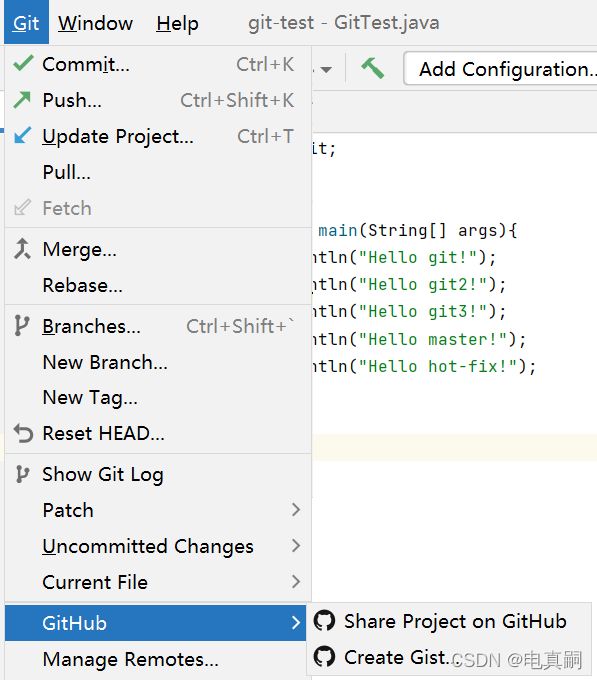597x680 pixels.
Task: Open the toolbar dropdown arrow near hammer
Action: (326, 69)
